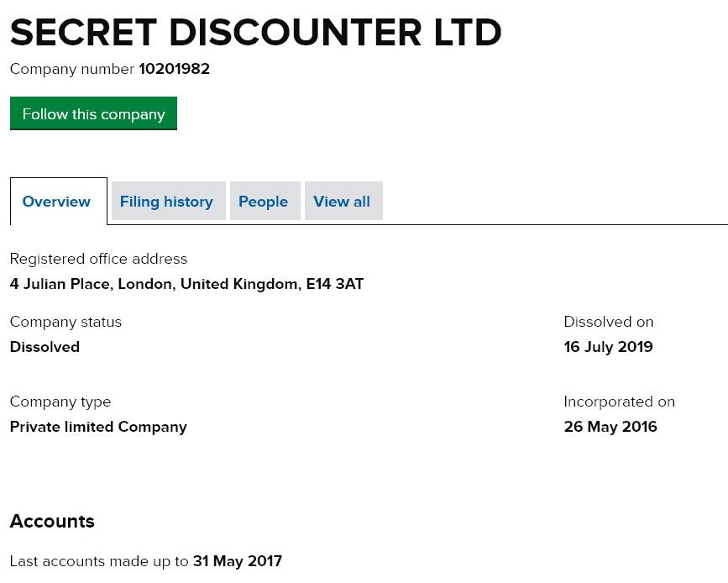Click the Company status label
Image resolution: width=728 pixels, height=583 pixels.
pyautogui.click(x=65, y=322)
